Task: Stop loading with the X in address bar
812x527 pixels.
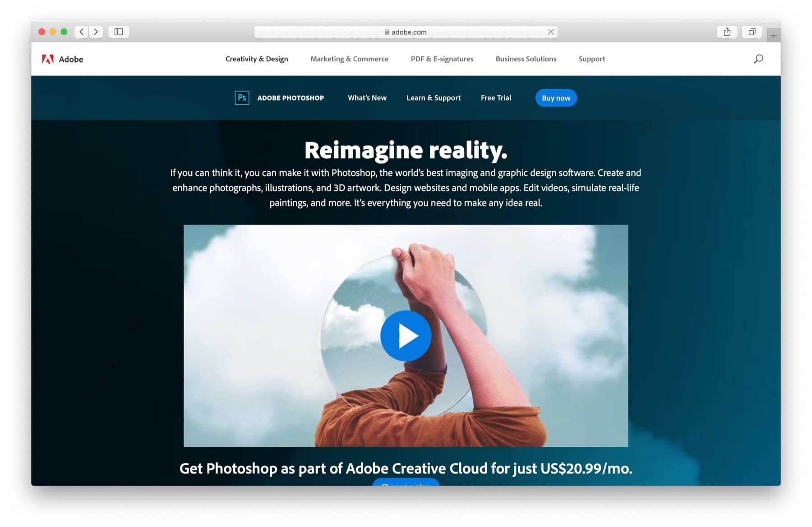Action: pyautogui.click(x=551, y=32)
